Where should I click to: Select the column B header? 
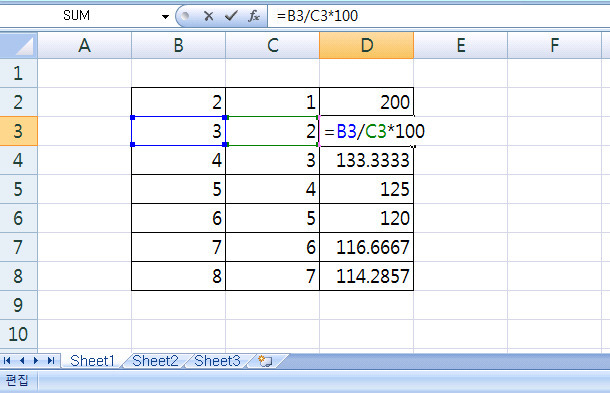(179, 46)
